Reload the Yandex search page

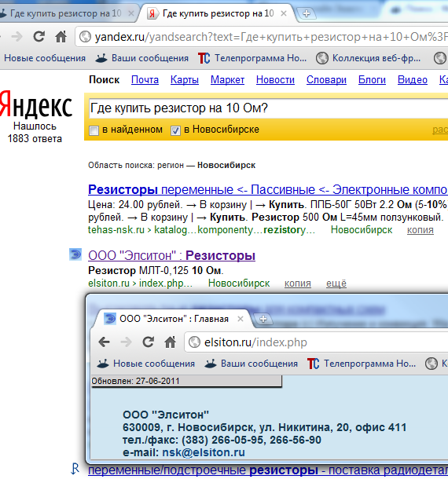(x=39, y=37)
